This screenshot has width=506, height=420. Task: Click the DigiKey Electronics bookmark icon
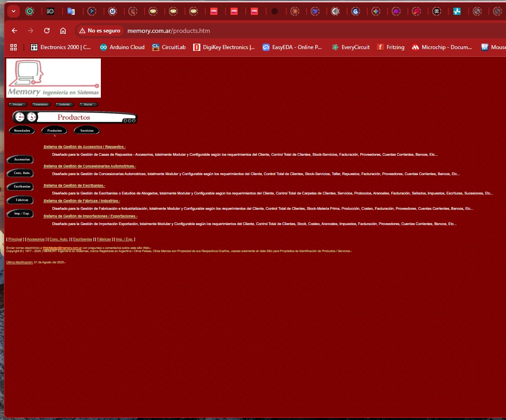coord(195,47)
